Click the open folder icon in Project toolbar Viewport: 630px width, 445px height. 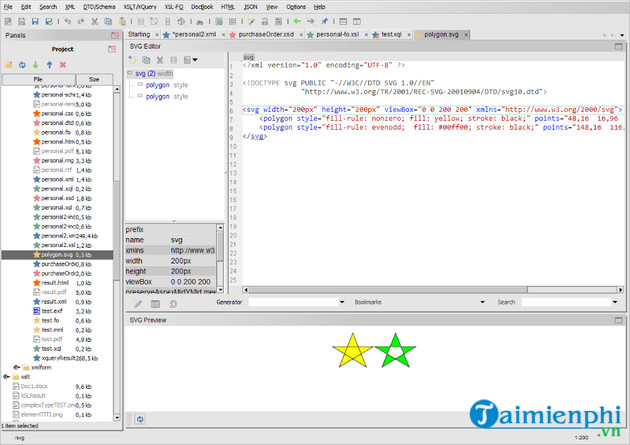(x=8, y=65)
